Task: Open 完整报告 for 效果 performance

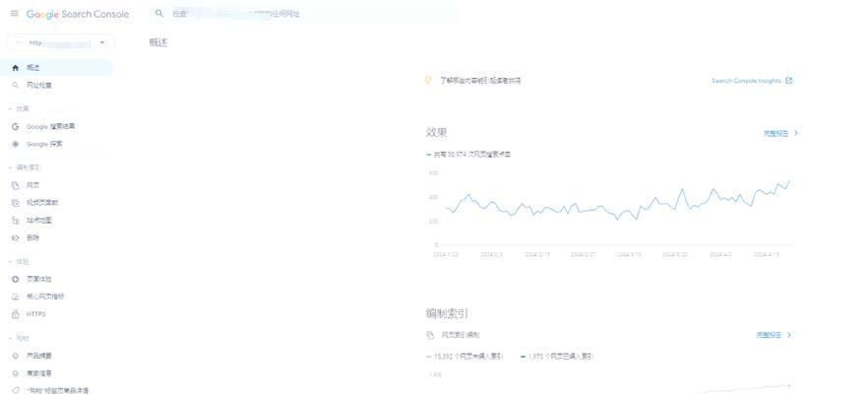Action: tap(780, 133)
